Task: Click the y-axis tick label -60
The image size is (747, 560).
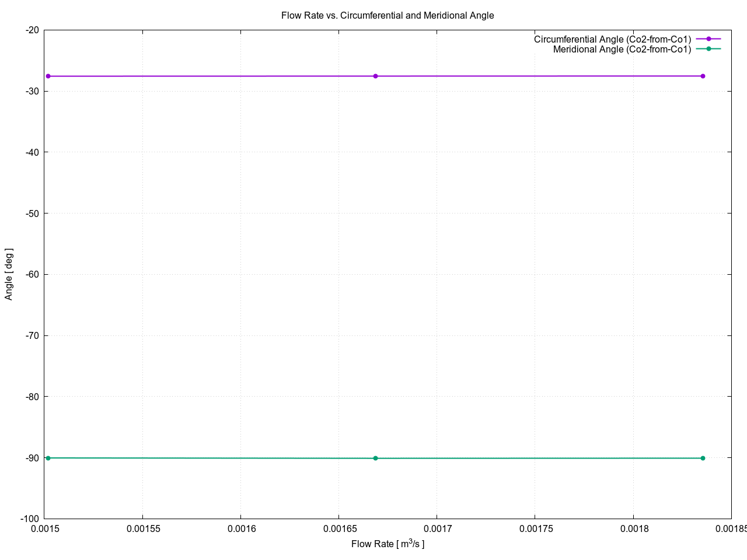Action: coord(33,275)
